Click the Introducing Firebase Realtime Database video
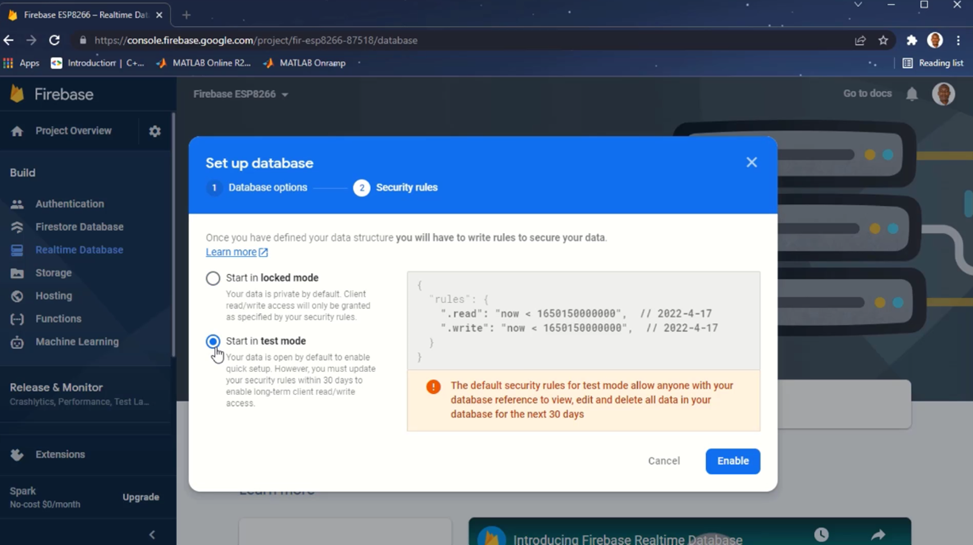The width and height of the screenshot is (973, 545). (x=689, y=532)
